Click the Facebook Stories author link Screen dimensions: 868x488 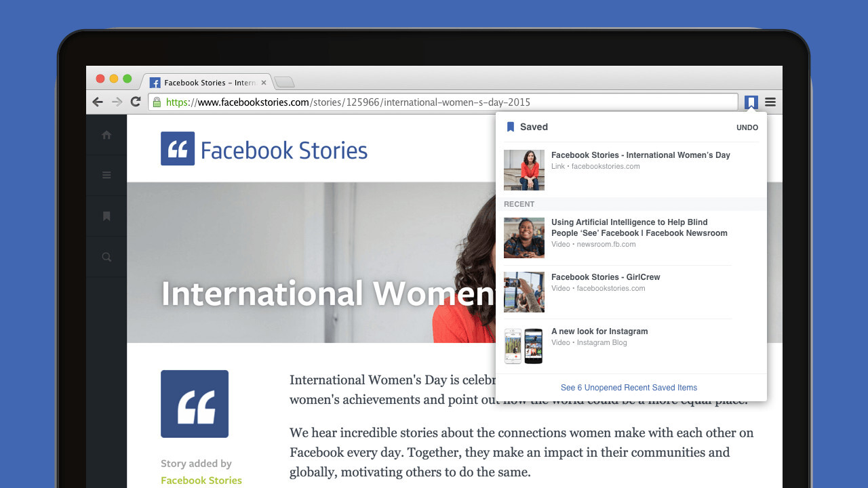(201, 480)
